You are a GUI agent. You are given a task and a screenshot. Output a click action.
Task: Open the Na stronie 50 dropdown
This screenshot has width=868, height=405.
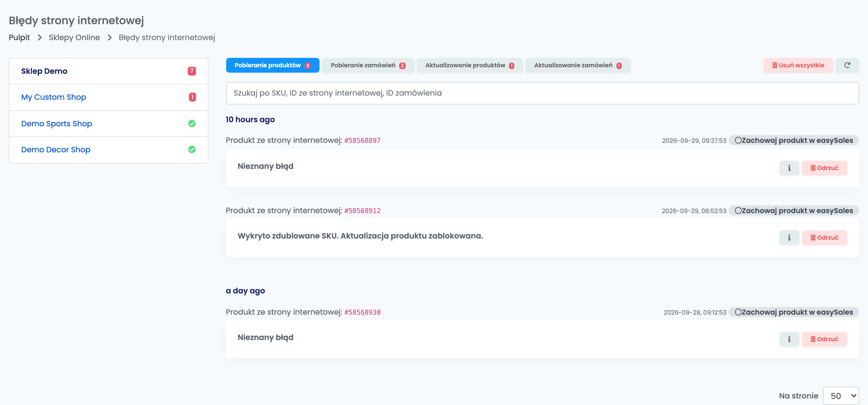[x=841, y=396]
